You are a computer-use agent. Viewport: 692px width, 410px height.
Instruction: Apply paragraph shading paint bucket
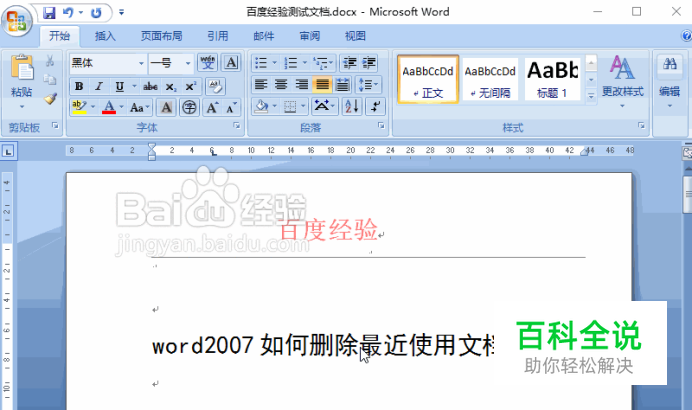(262, 107)
